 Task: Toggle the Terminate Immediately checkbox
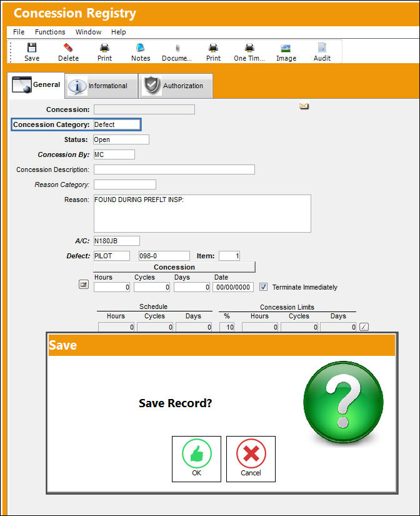[263, 287]
